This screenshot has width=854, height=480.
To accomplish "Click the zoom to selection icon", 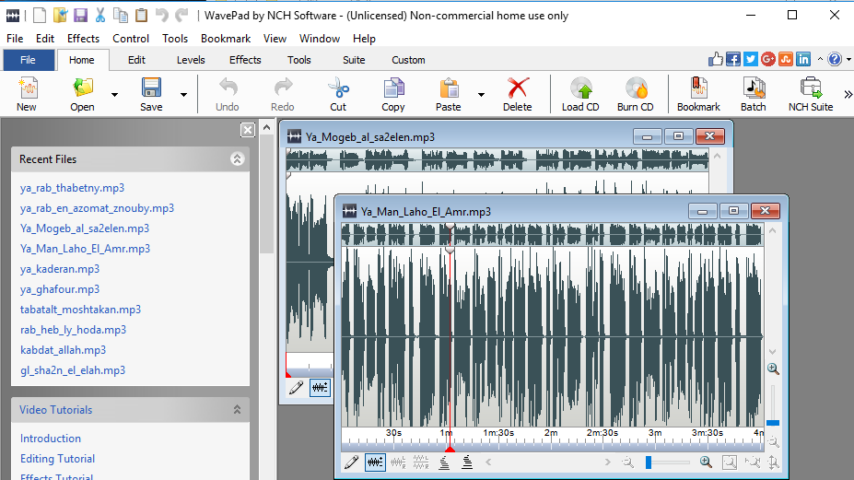I will click(x=729, y=463).
